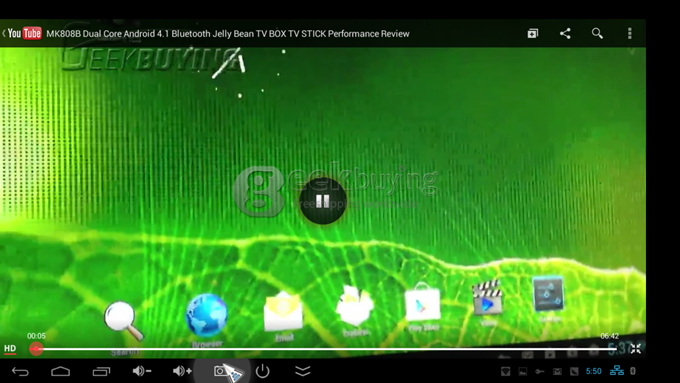Image resolution: width=680 pixels, height=383 pixels.
Task: Open YouTube search
Action: pos(597,33)
